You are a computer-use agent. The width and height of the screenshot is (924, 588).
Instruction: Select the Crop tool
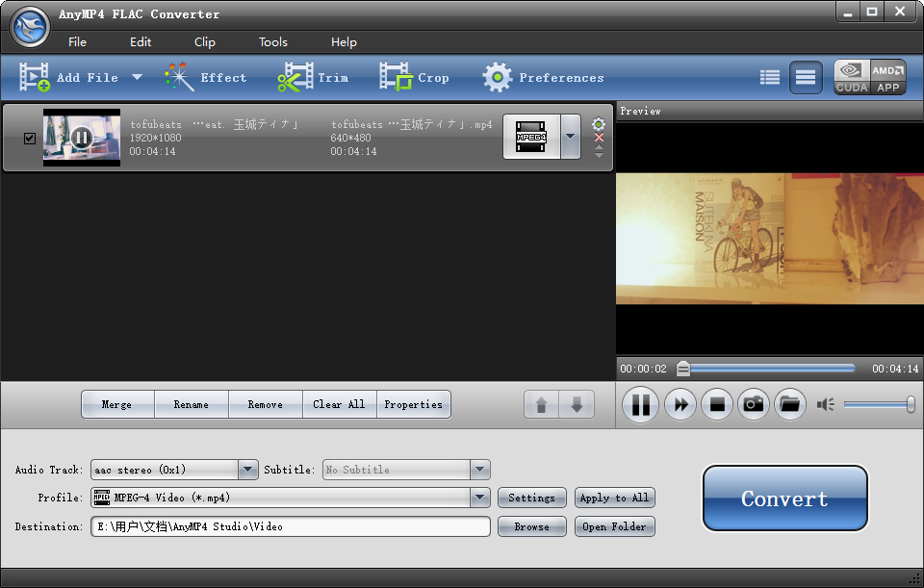[x=396, y=78]
